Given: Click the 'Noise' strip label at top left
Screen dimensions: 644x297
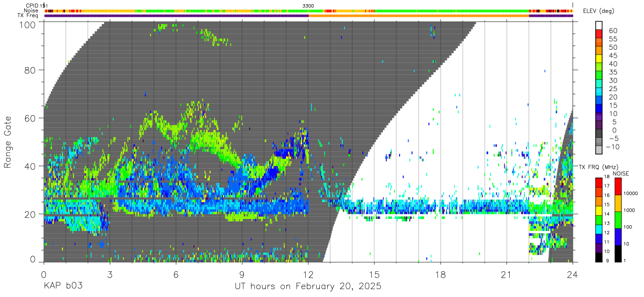Looking at the screenshot, I should click(31, 10).
